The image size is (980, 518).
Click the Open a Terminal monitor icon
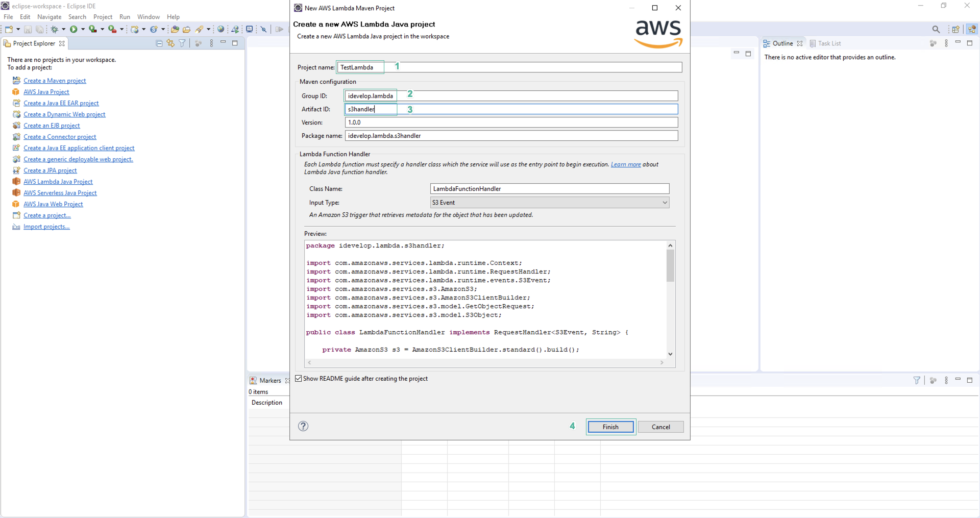coord(249,29)
